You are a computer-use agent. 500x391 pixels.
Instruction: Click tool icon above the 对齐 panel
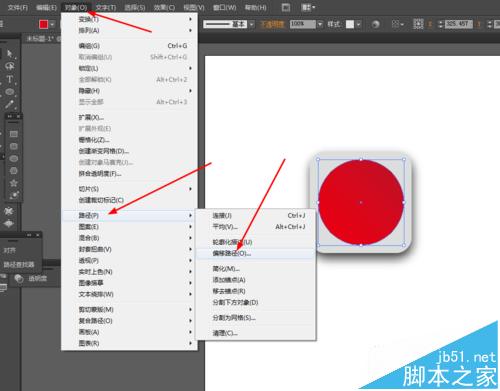(x=9, y=224)
